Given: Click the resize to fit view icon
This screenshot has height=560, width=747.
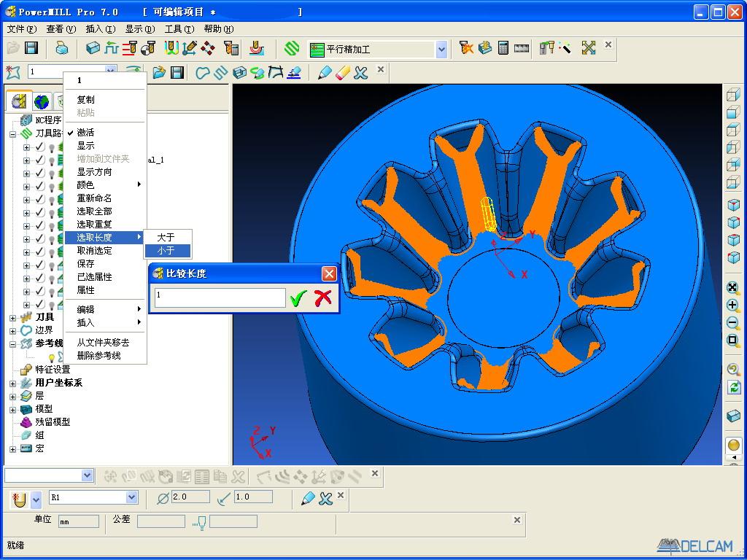Looking at the screenshot, I should point(733,287).
